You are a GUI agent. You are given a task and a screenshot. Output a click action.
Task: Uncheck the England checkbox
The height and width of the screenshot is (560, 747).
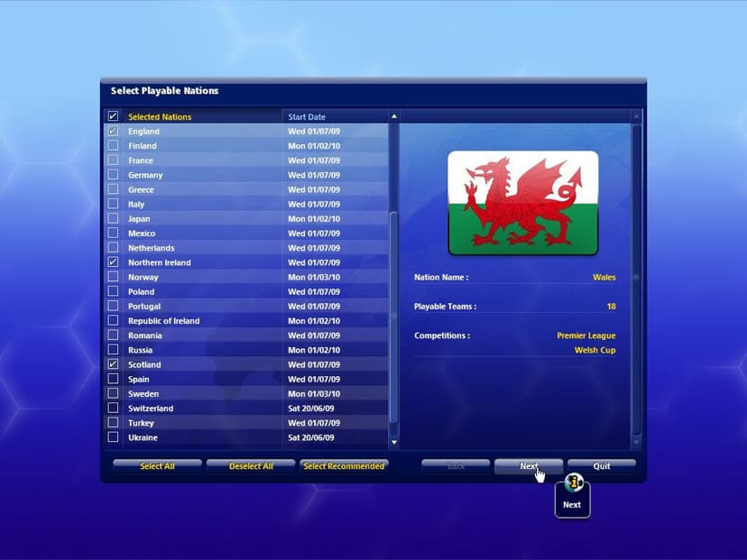tap(113, 131)
